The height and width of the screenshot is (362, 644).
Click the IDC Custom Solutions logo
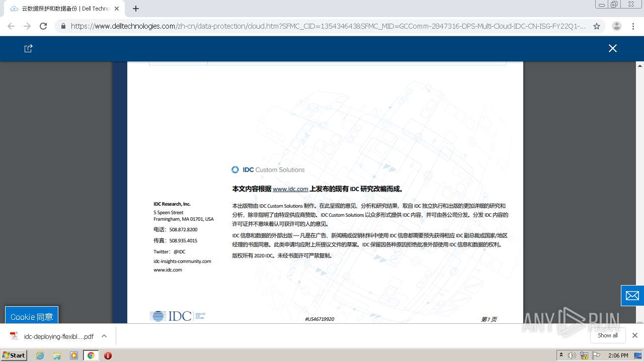(x=268, y=170)
